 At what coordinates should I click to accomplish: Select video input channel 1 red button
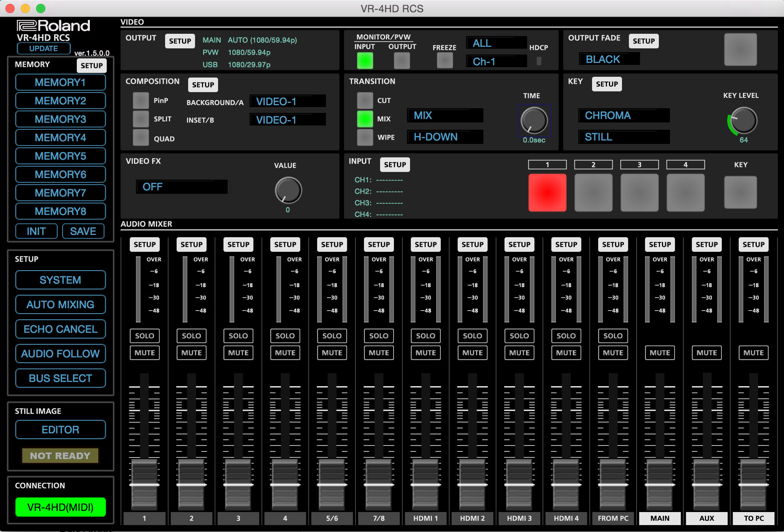(547, 192)
